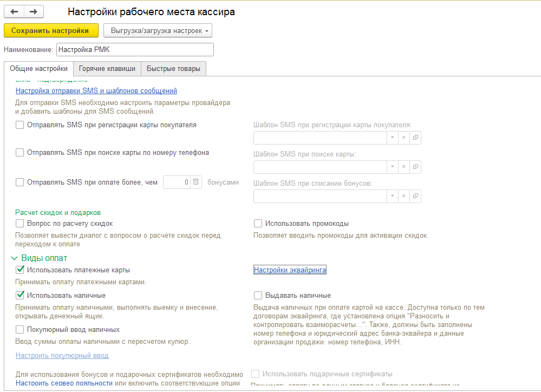Click the card search SMS template input field

tap(320, 167)
